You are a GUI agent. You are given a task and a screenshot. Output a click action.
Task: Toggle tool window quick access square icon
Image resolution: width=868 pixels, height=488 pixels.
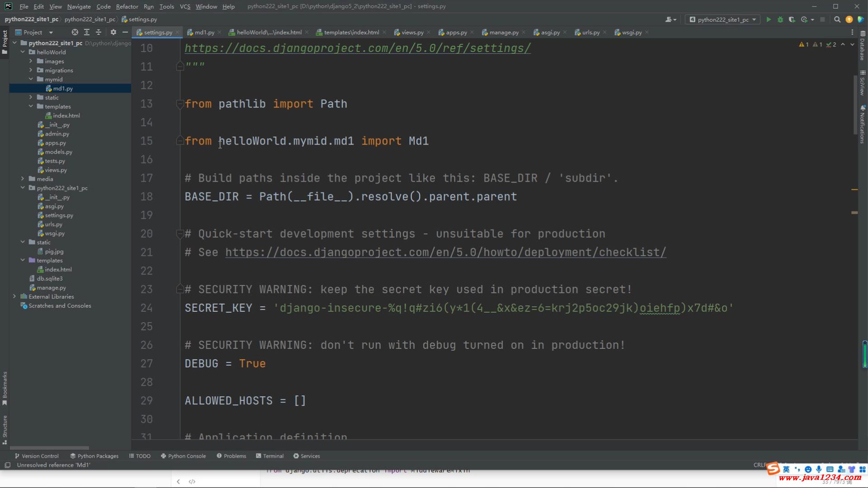7,465
